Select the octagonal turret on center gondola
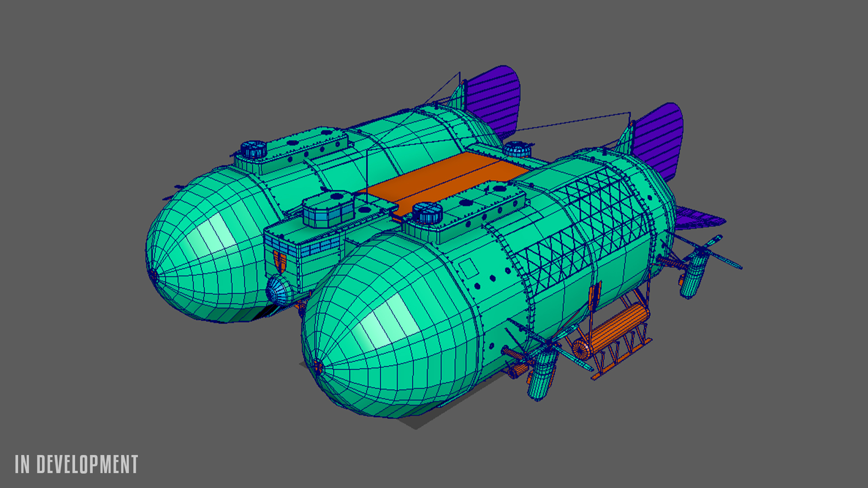Viewport: 868px width, 488px height. tap(329, 208)
